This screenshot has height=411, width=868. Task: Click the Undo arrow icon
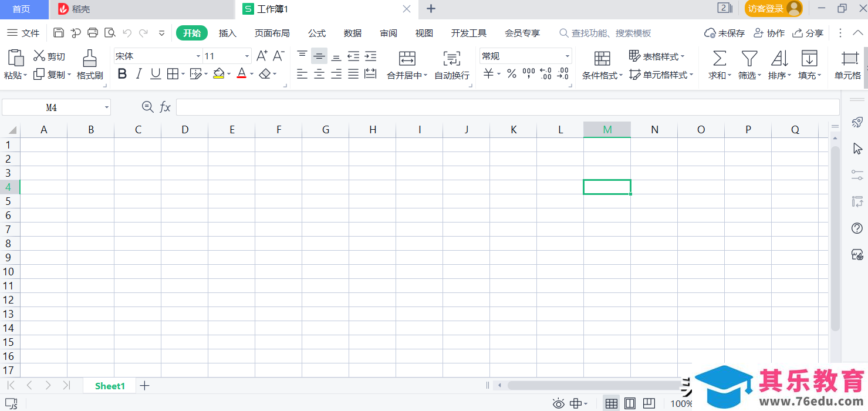coord(127,33)
